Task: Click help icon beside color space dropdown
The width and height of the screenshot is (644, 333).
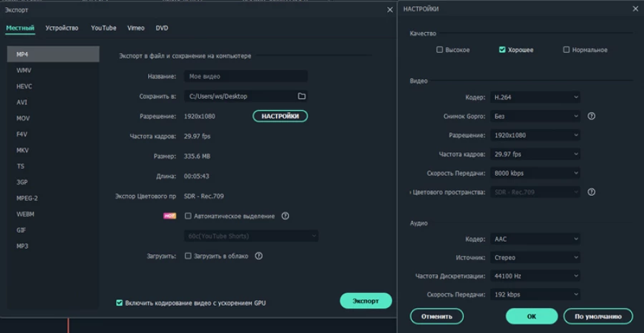Action: click(x=591, y=192)
